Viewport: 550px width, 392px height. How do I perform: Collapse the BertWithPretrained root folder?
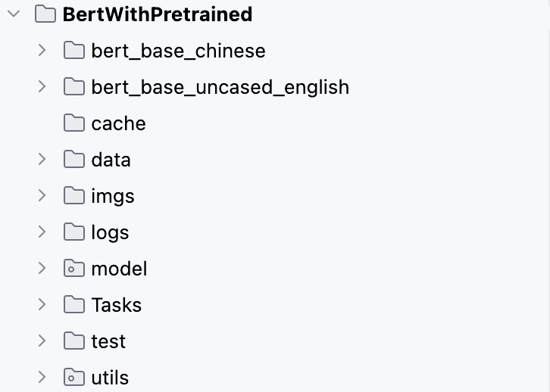pos(14,14)
